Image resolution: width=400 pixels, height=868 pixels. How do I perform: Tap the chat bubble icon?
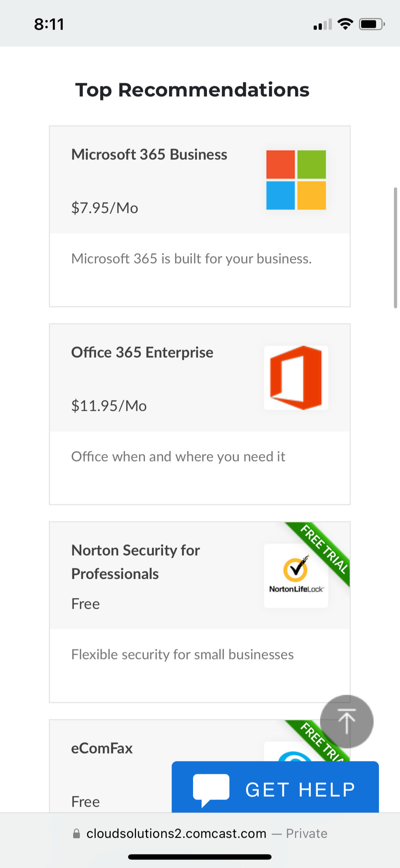211,790
